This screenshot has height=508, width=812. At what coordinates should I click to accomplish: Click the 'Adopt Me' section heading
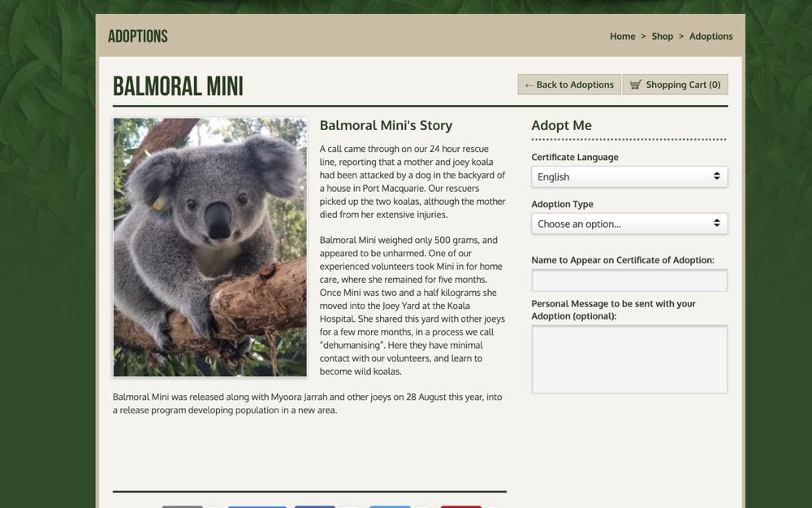coord(561,125)
